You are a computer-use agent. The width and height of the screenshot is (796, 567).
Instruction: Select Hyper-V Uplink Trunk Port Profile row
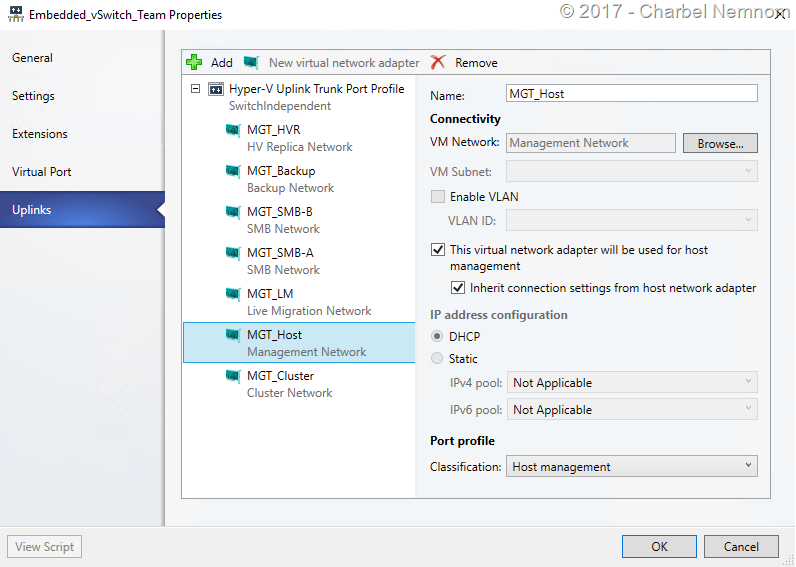299,97
